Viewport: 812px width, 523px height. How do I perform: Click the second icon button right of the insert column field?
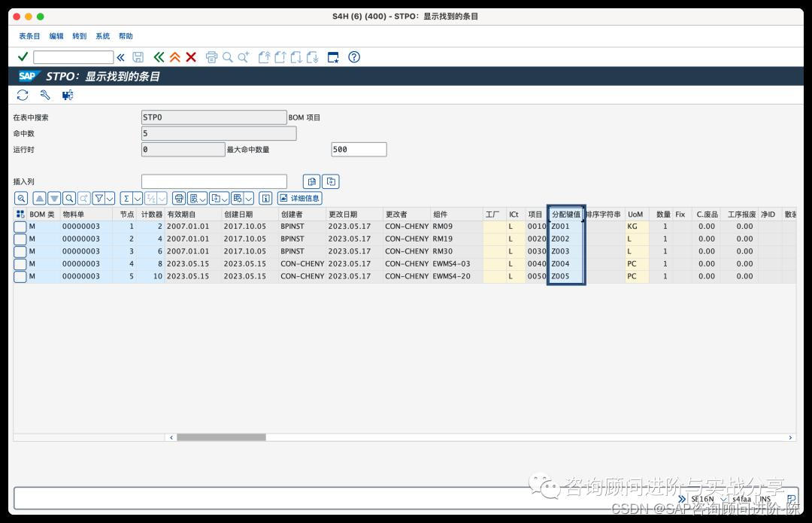331,181
